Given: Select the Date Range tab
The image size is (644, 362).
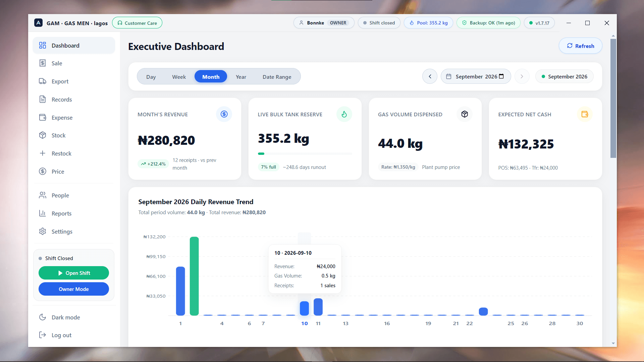Looking at the screenshot, I should [x=277, y=77].
